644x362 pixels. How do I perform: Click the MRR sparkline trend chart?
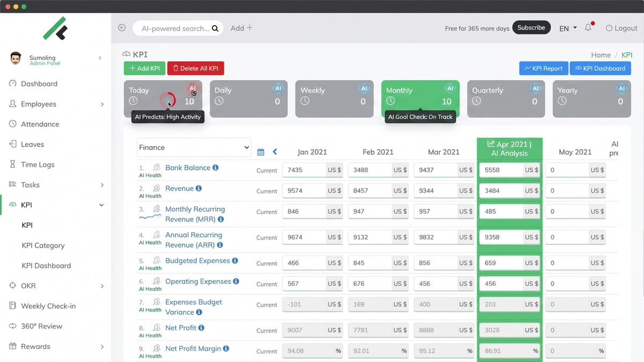tap(150, 217)
